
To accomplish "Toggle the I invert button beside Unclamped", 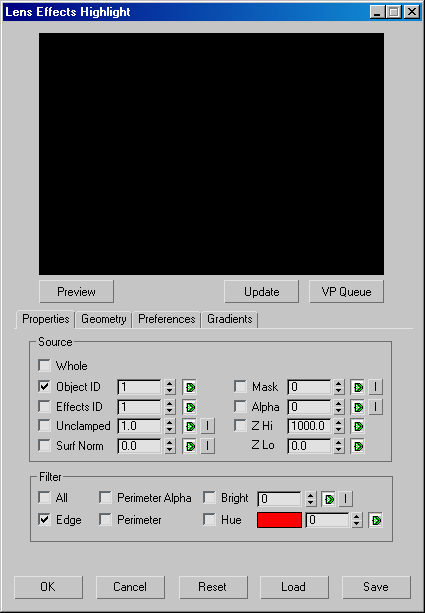I will pyautogui.click(x=208, y=426).
